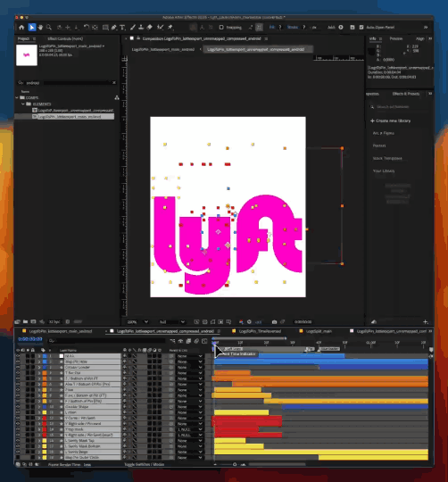Click the Lyft composition thumbnail in Project panel
The width and height of the screenshot is (448, 482).
coord(27,55)
